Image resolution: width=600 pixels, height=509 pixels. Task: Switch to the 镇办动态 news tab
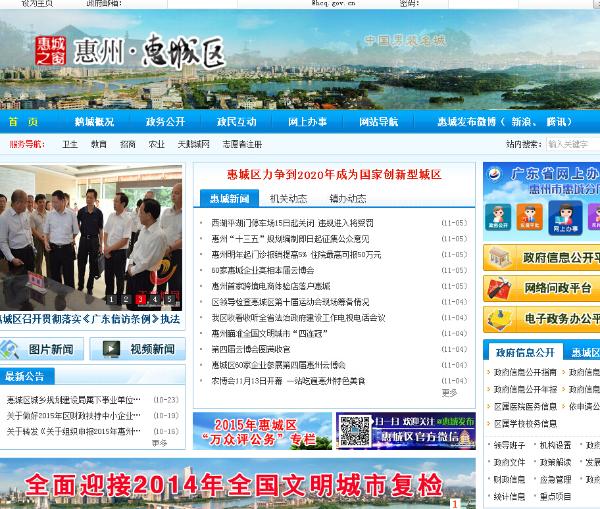347,198
